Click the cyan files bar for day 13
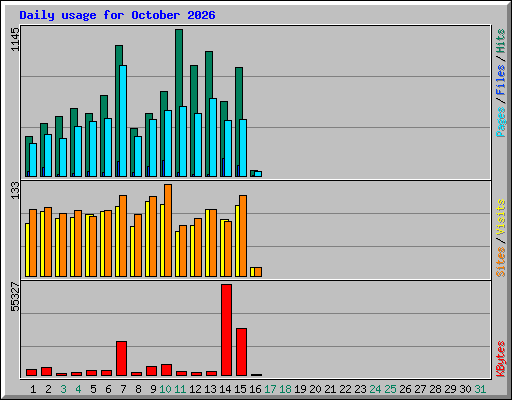Viewport: 512px width, 400px height. [x=213, y=137]
